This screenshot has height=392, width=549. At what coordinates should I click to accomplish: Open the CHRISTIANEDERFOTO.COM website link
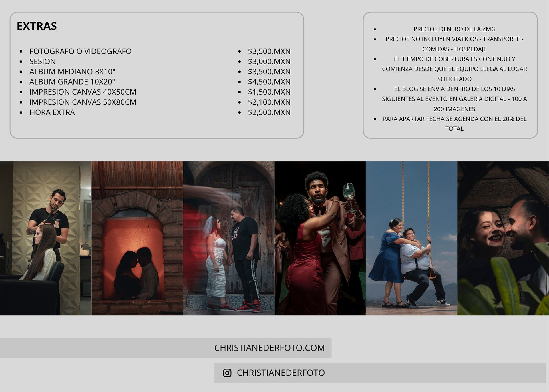tap(269, 348)
